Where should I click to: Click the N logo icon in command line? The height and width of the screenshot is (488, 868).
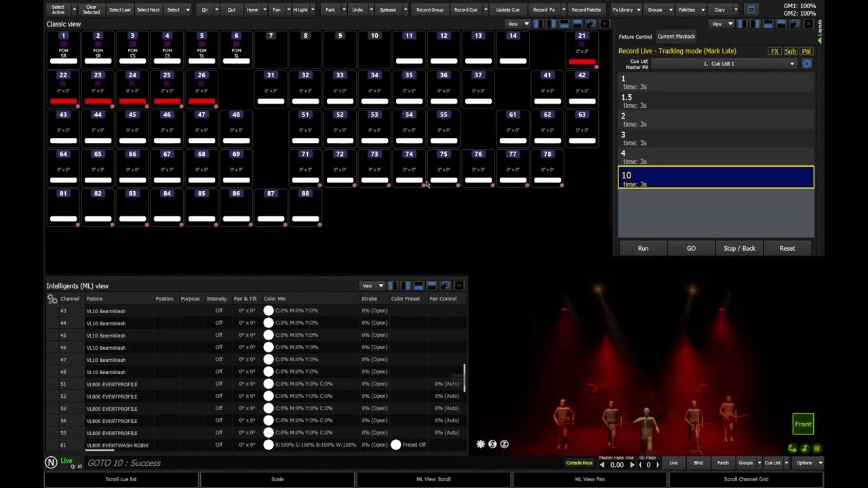coord(51,462)
